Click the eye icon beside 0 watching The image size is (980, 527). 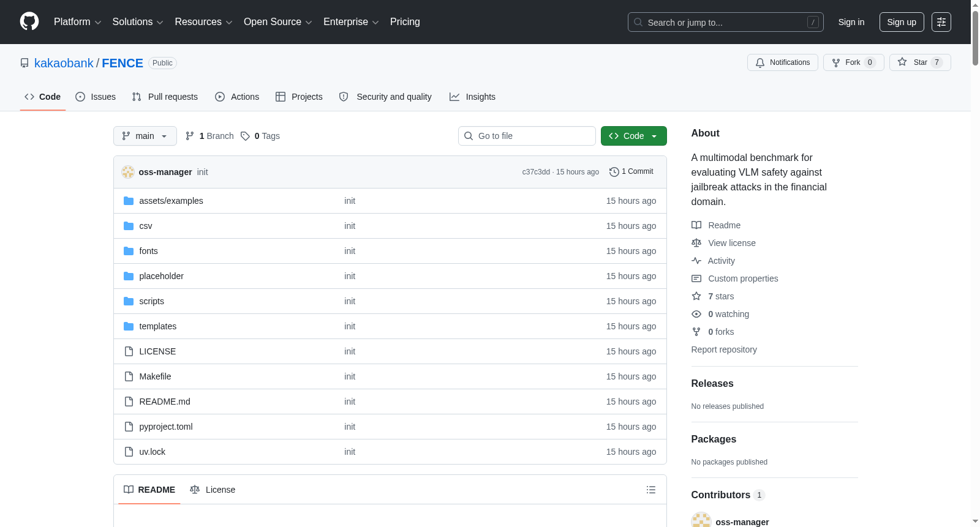click(x=696, y=314)
